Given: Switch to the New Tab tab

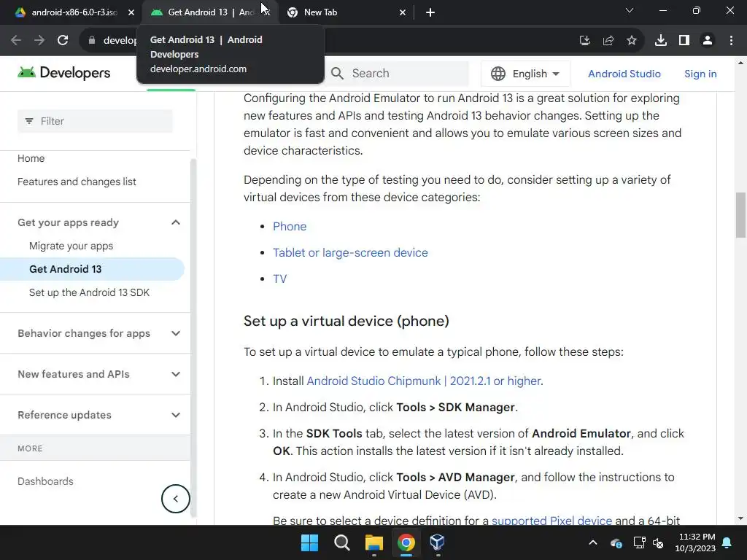Looking at the screenshot, I should pyautogui.click(x=345, y=12).
